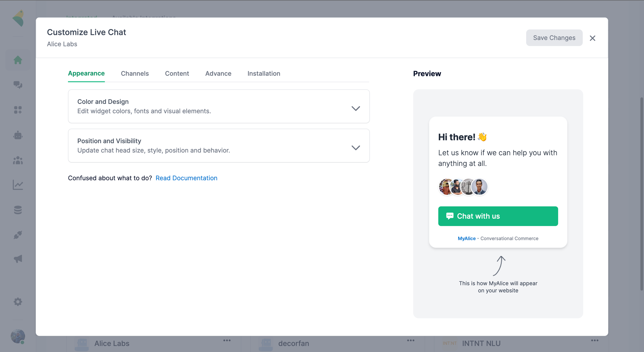Open the megaphone broadcast sidebar icon

click(x=18, y=259)
